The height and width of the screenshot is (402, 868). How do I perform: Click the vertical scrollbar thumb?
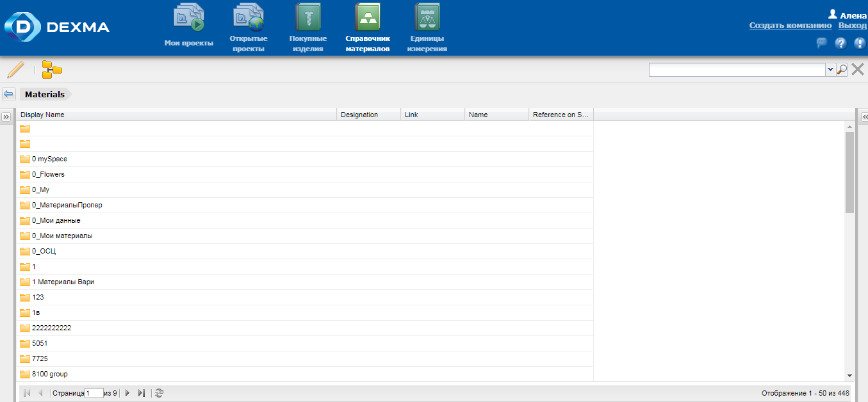click(x=849, y=172)
